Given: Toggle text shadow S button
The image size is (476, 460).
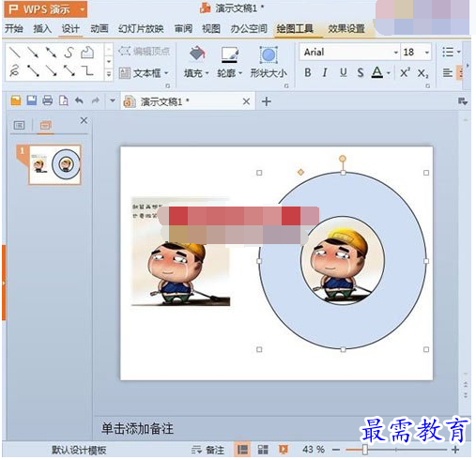Looking at the screenshot, I should (x=361, y=72).
